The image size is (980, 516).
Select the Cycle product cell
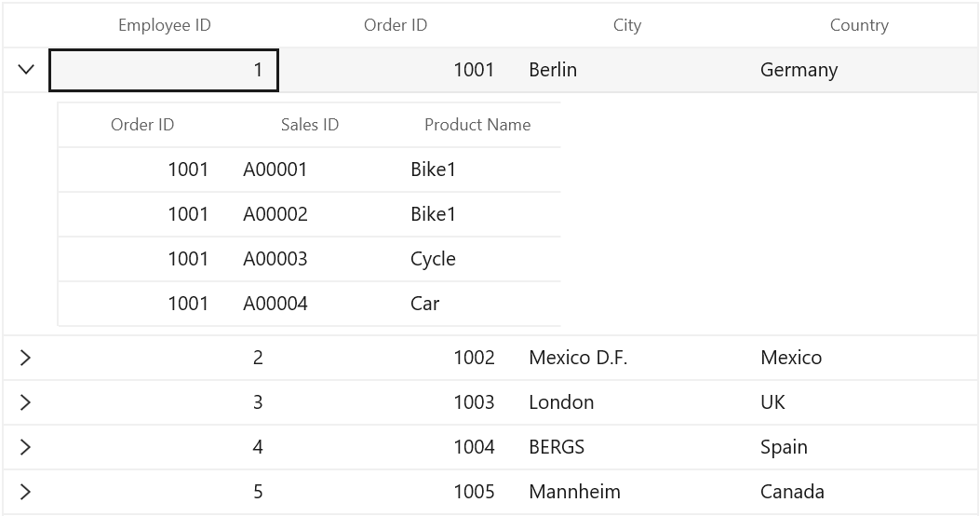[477, 259]
